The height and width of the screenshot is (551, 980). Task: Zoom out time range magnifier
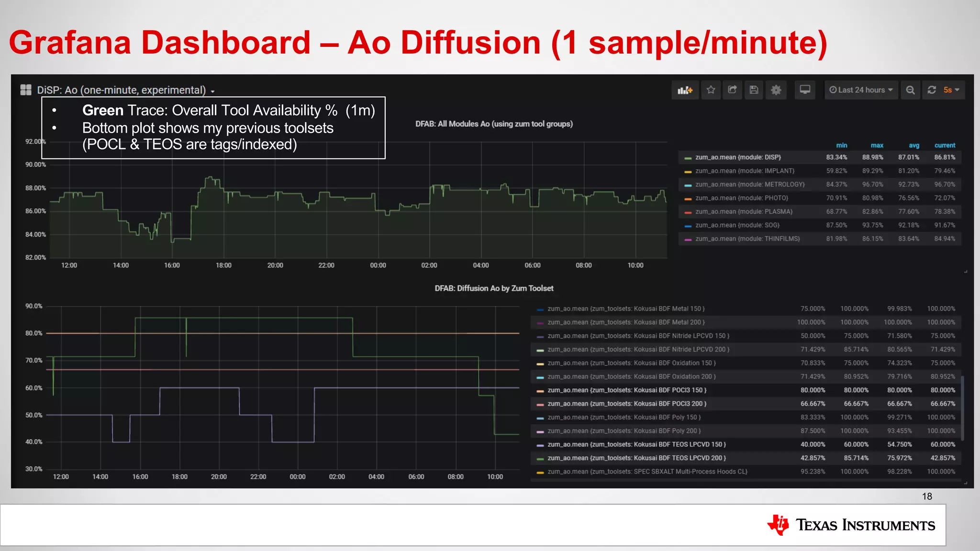click(910, 90)
